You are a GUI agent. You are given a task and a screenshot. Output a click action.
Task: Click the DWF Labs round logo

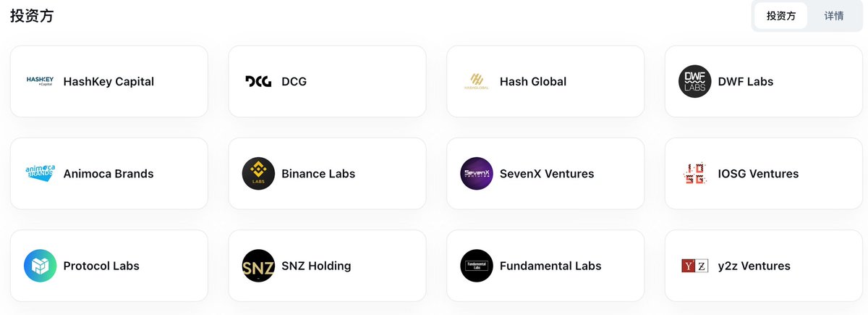pos(695,81)
